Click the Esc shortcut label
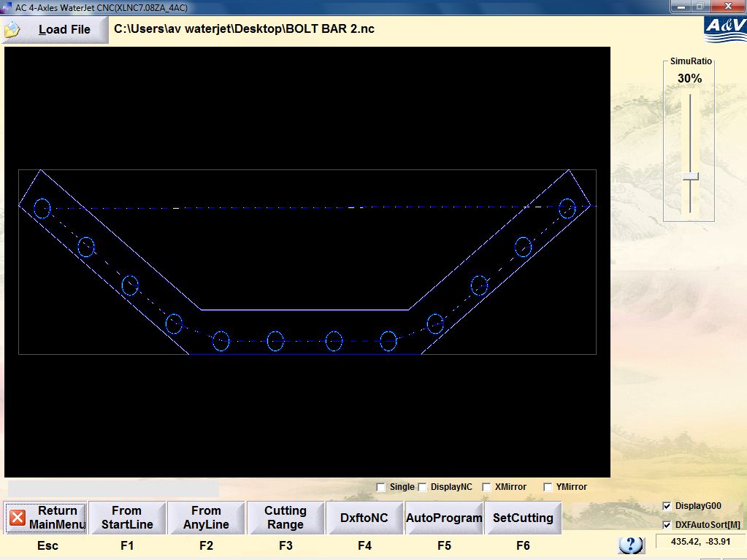 click(47, 545)
